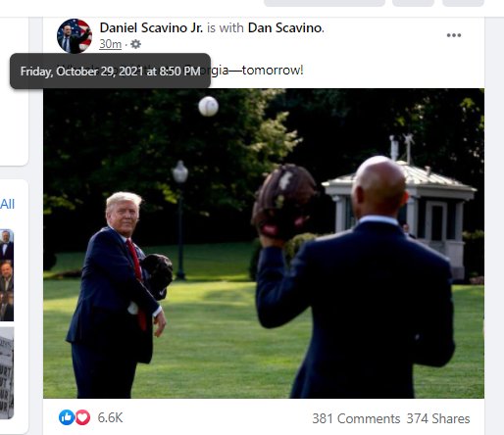View the 374 Shares list
Screen dimensions: 504x435
[x=438, y=418]
